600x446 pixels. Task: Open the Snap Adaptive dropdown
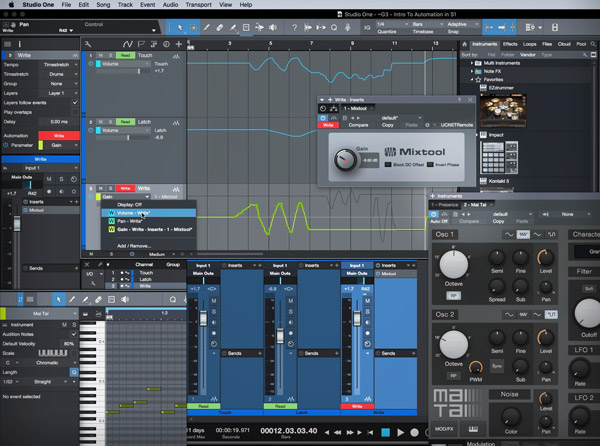tap(462, 24)
